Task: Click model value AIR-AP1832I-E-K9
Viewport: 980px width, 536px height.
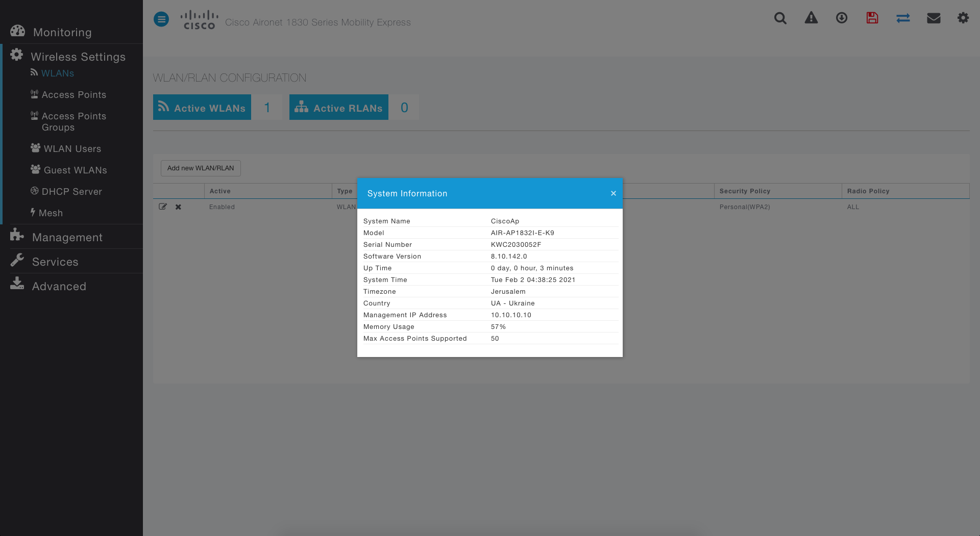Action: coord(522,233)
